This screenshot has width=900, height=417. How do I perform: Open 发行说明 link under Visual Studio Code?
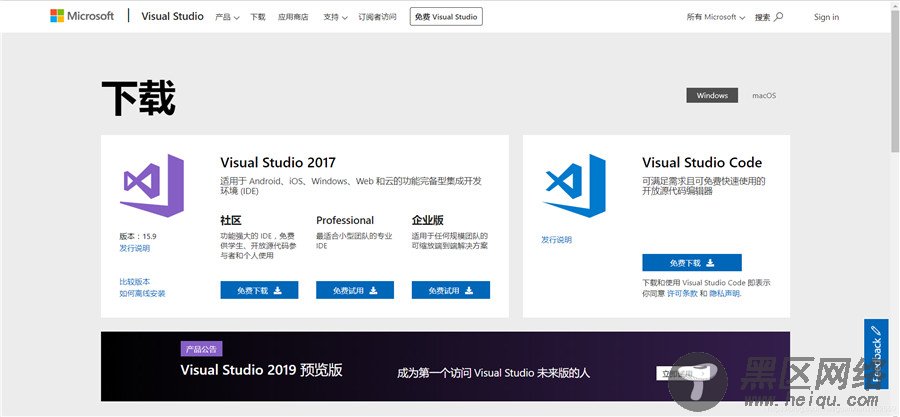tap(556, 240)
